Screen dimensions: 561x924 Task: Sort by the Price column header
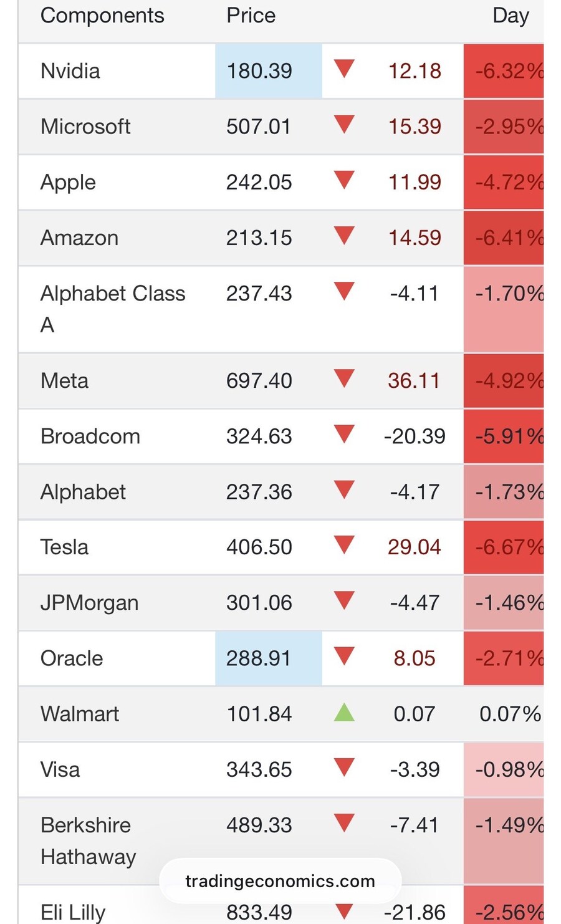(x=251, y=16)
